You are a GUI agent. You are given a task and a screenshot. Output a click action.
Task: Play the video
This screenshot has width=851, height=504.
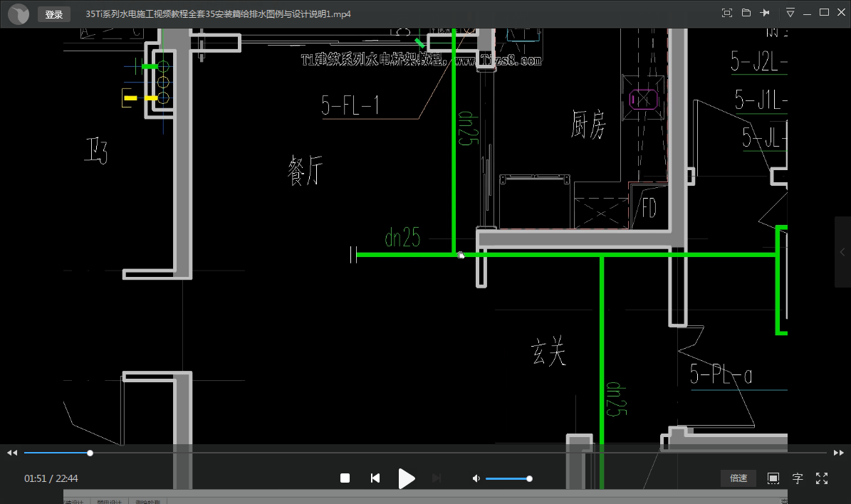click(x=407, y=478)
